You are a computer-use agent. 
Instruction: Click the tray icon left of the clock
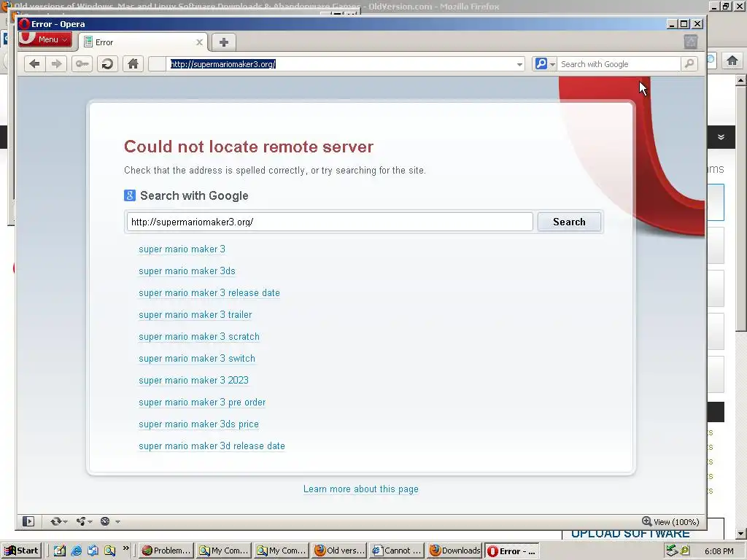(685, 551)
